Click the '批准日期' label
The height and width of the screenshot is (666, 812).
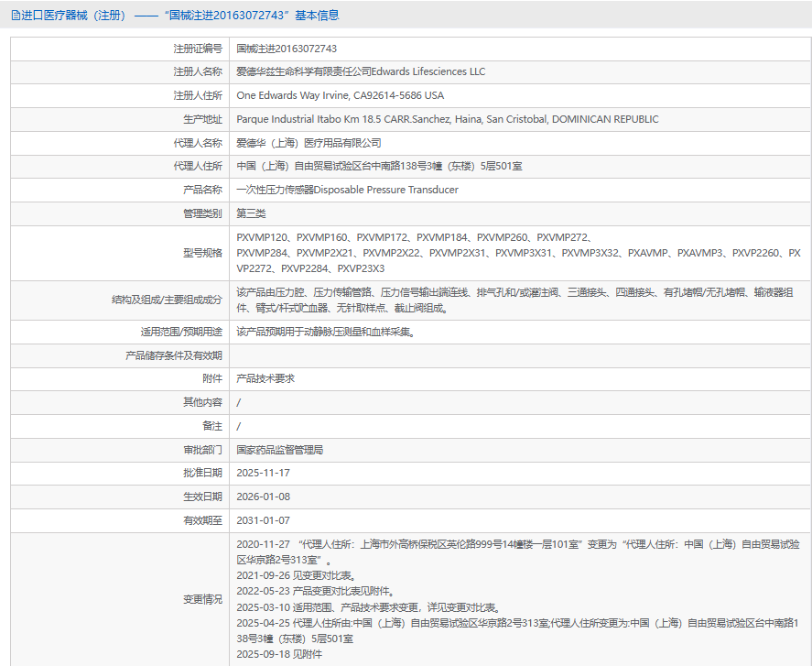click(x=202, y=474)
